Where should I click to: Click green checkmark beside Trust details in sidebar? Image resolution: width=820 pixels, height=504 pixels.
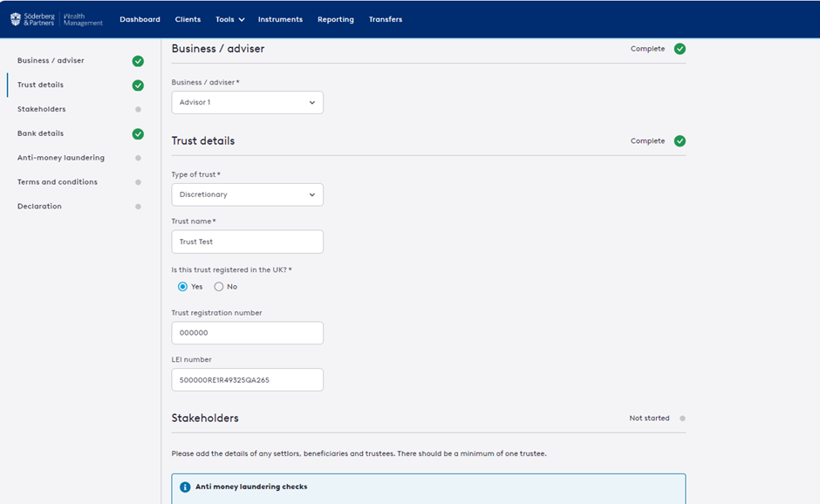138,85
